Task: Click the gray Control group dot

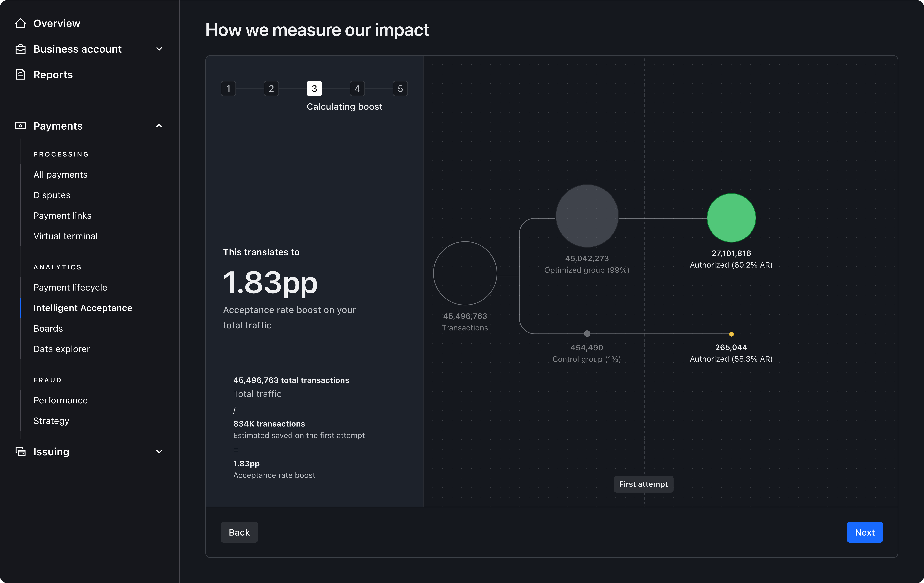Action: [x=587, y=334]
